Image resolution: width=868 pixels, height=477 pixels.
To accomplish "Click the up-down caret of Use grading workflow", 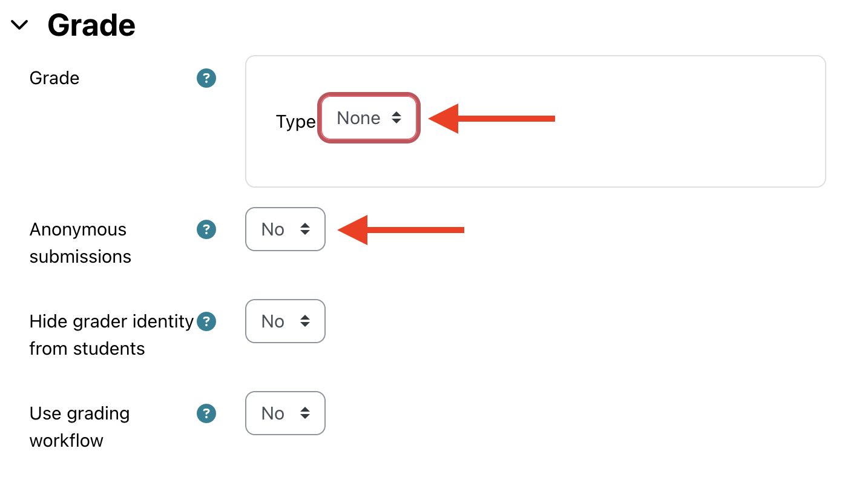I will [x=305, y=413].
